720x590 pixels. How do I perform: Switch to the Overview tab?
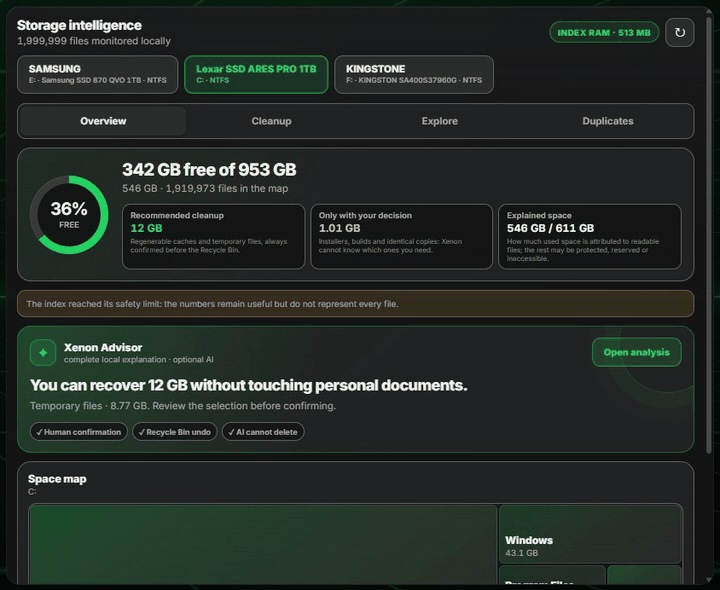[x=103, y=121]
